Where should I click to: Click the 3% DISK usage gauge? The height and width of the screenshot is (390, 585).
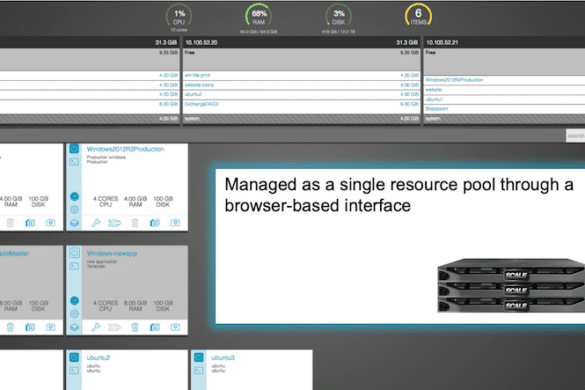(338, 16)
